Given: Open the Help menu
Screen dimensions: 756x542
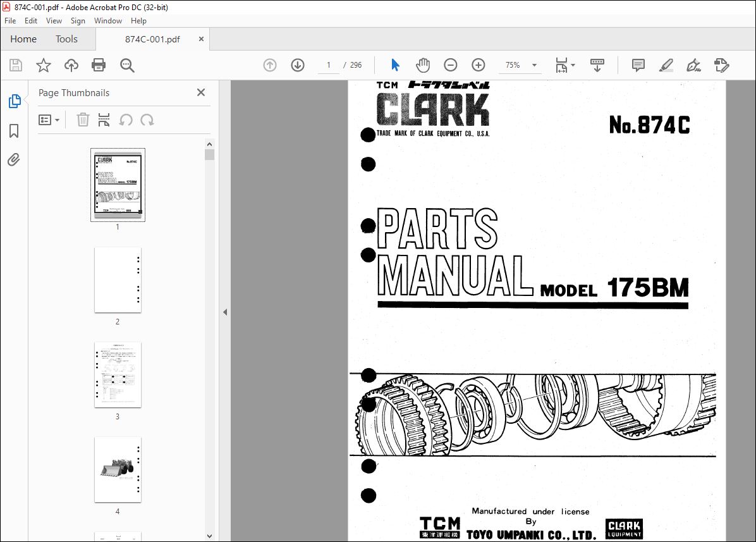Looking at the screenshot, I should pyautogui.click(x=138, y=21).
